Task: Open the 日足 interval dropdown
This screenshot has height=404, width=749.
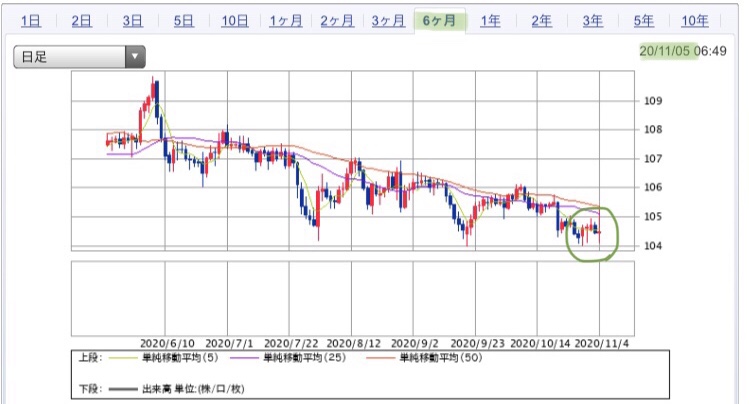Action: 79,57
